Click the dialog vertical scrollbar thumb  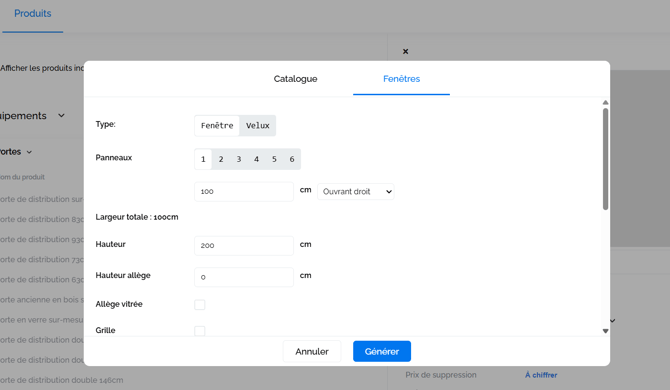coord(605,159)
